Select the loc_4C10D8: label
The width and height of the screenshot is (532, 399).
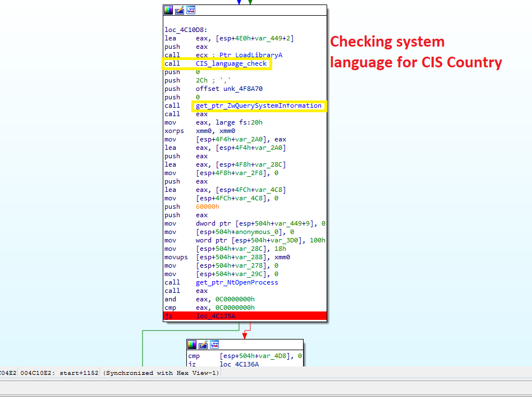tap(186, 30)
